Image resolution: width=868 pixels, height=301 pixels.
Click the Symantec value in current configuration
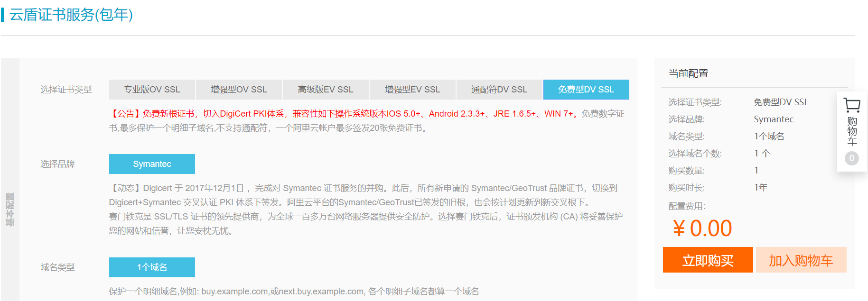[774, 119]
